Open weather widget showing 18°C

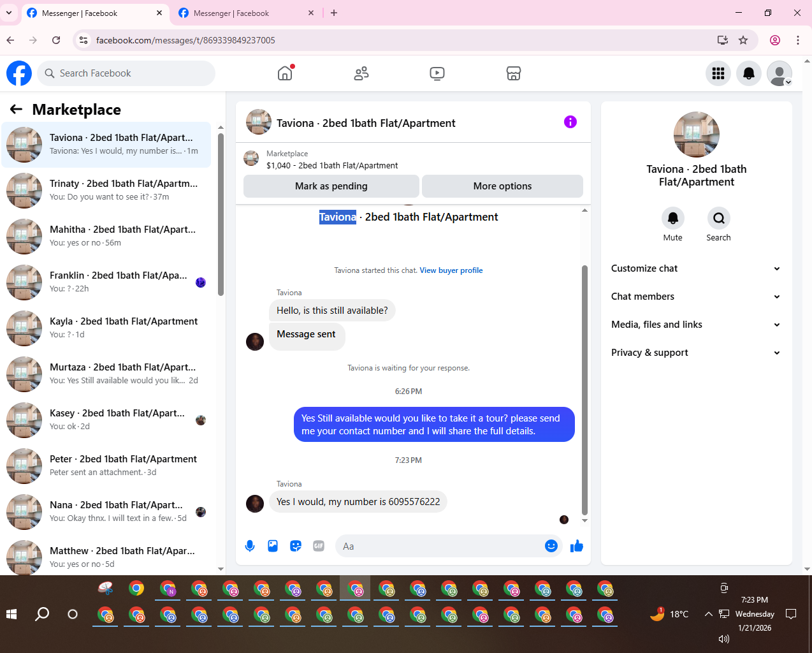[669, 614]
